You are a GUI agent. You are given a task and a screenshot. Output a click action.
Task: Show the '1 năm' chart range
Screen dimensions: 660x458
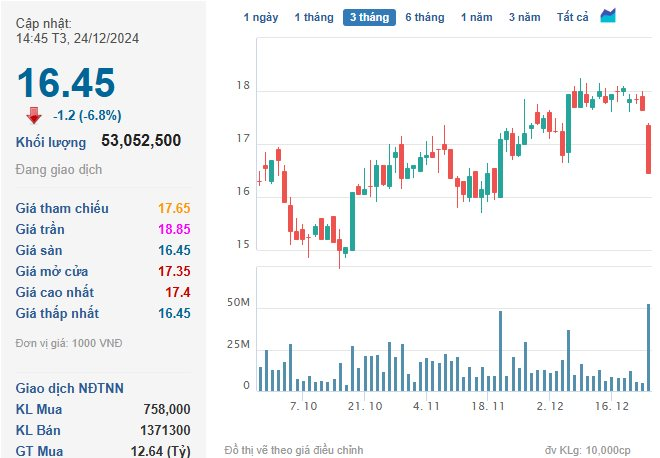pos(476,17)
